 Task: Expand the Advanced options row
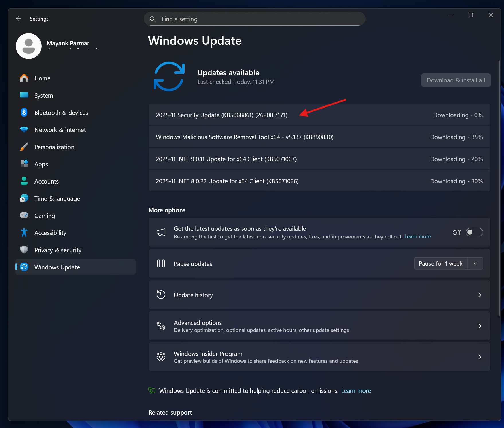480,326
